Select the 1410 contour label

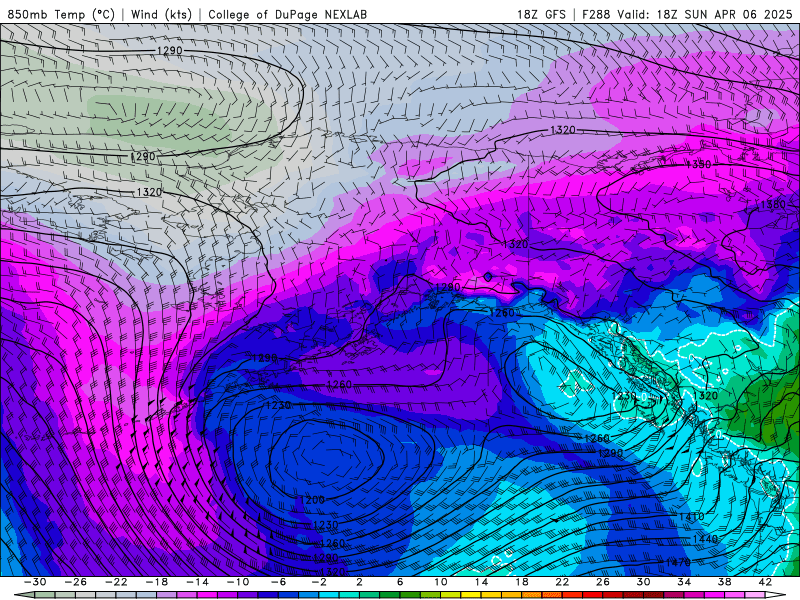pos(692,516)
